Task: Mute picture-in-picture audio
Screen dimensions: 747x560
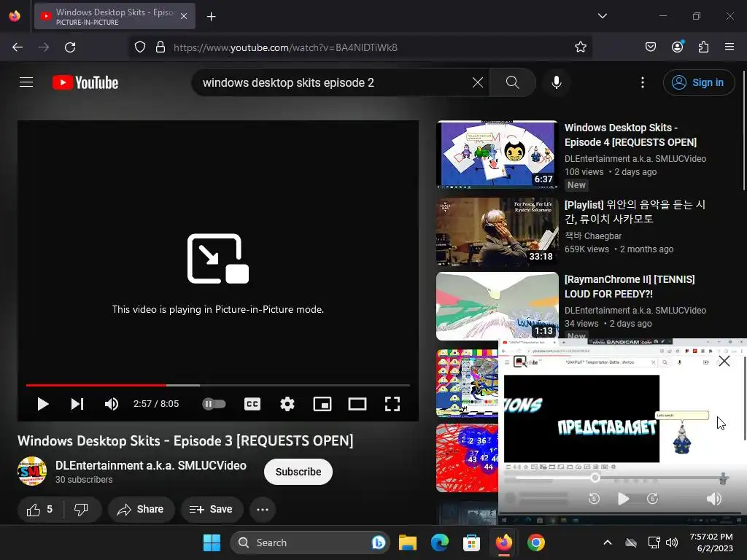Action: coord(713,499)
